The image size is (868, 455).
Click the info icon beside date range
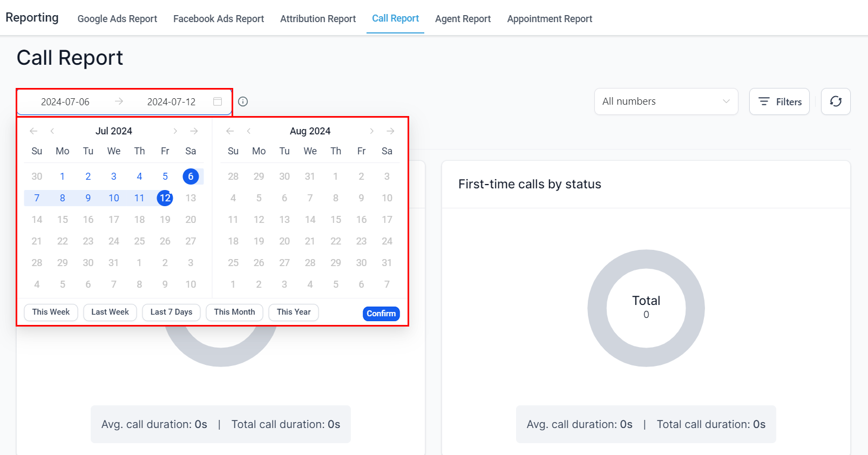(243, 101)
